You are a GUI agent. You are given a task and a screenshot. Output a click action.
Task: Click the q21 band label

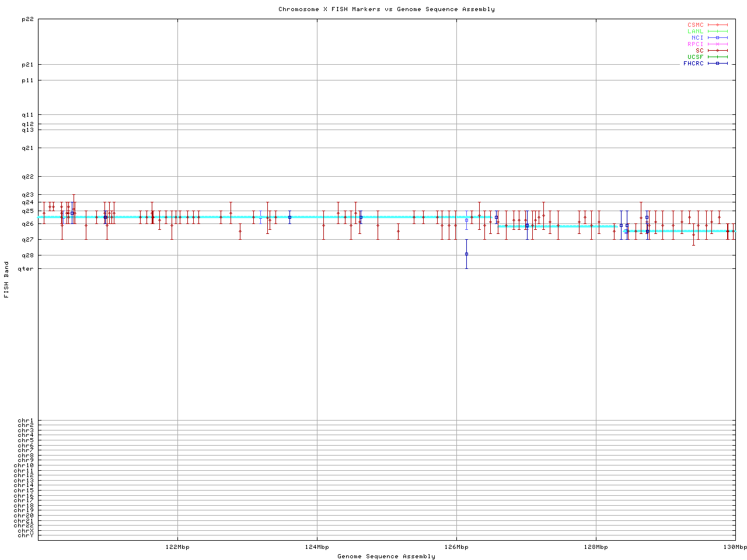pyautogui.click(x=27, y=148)
